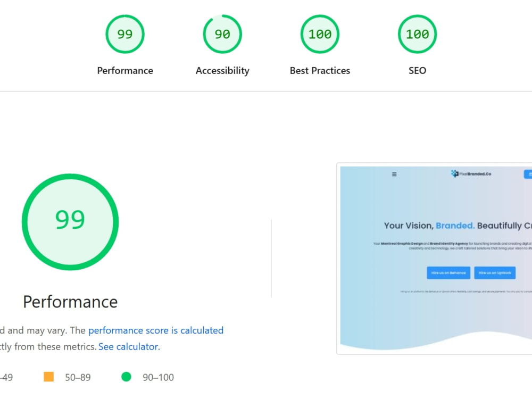Click the blue button at the preview's top right
The image size is (532, 399).
(x=528, y=174)
